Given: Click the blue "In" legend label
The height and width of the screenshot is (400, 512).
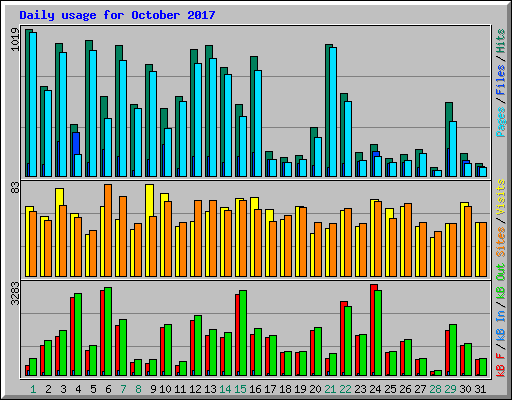Looking at the screenshot, I should coord(501,316).
